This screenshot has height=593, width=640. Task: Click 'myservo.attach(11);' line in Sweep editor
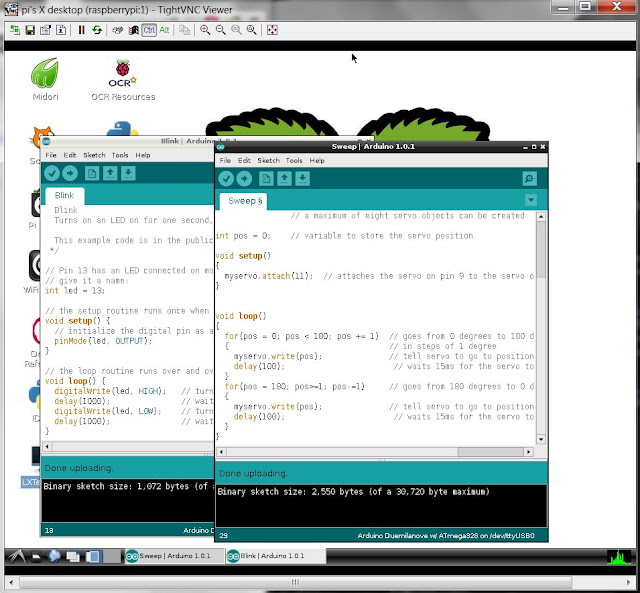(269, 276)
